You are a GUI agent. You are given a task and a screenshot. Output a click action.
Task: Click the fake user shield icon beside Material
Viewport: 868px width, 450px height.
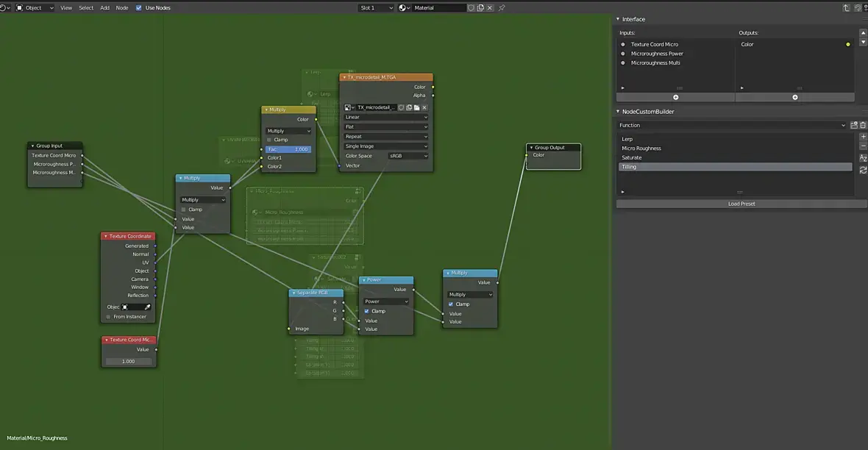472,8
